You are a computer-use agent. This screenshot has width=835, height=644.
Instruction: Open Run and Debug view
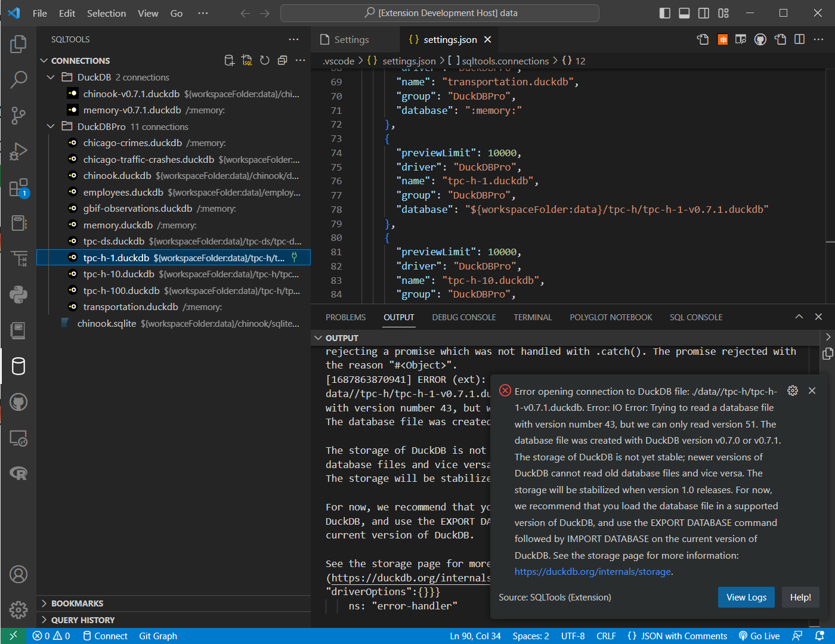[18, 151]
